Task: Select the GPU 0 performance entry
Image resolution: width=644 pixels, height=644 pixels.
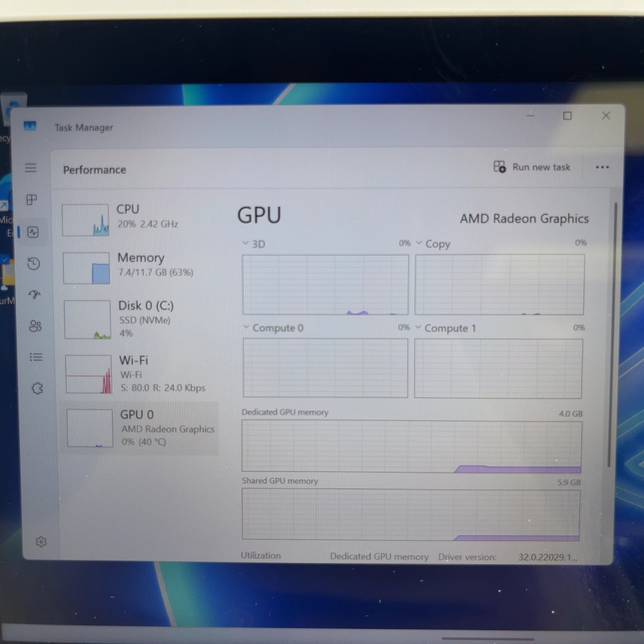Action: (x=142, y=428)
